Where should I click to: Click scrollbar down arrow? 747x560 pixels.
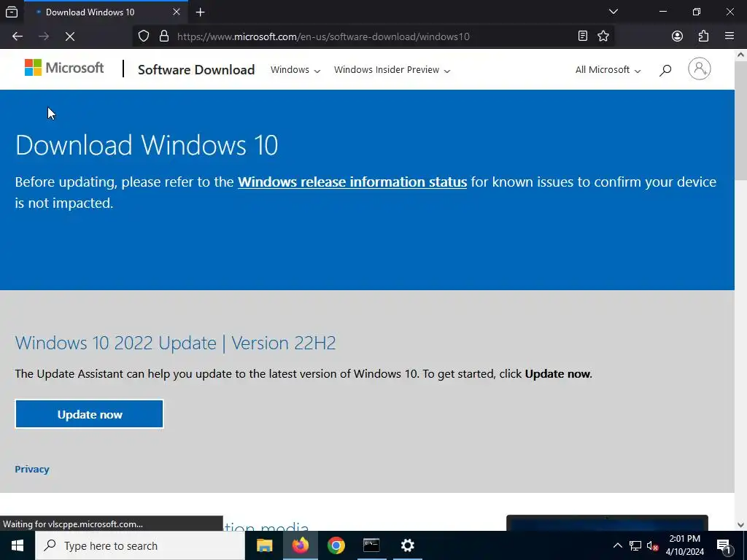coord(740,525)
